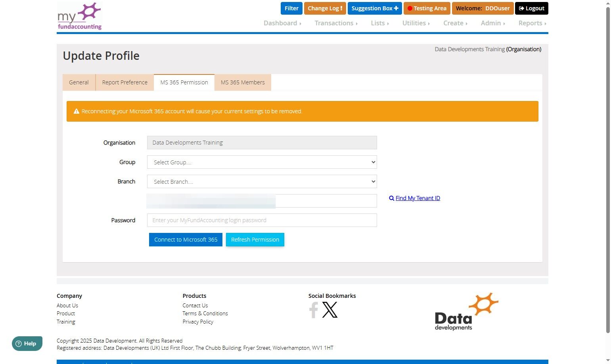
Task: Click the Company footer heading
Action: [69, 296]
